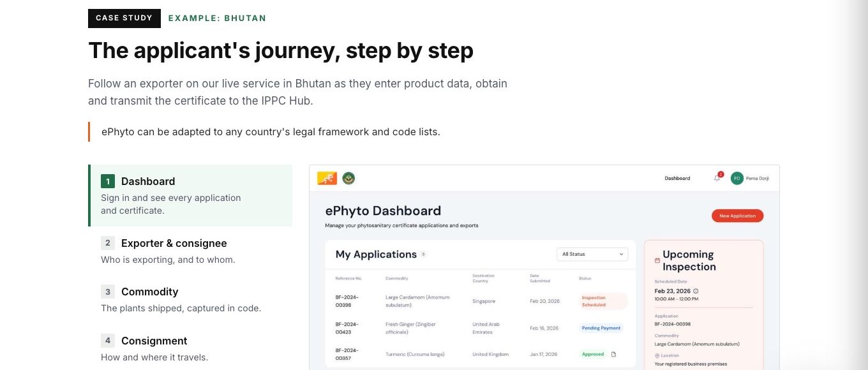The width and height of the screenshot is (868, 370).
Task: Click the CASE STUDY black label
Action: (x=124, y=18)
